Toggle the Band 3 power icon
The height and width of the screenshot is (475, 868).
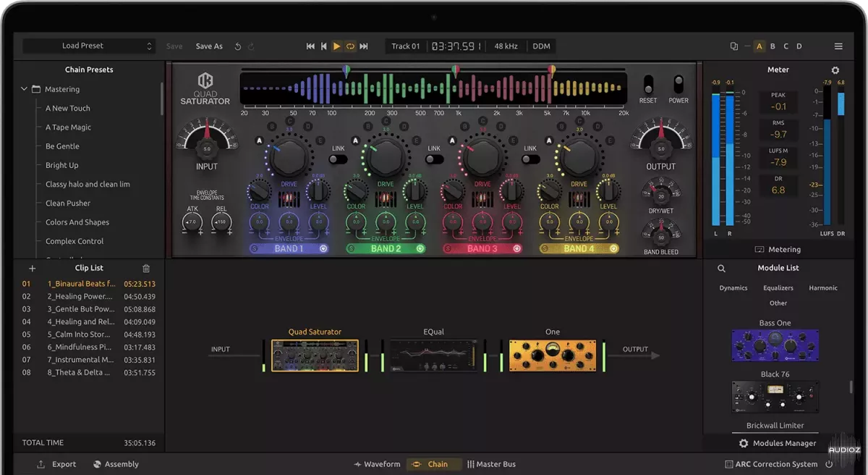click(x=516, y=248)
